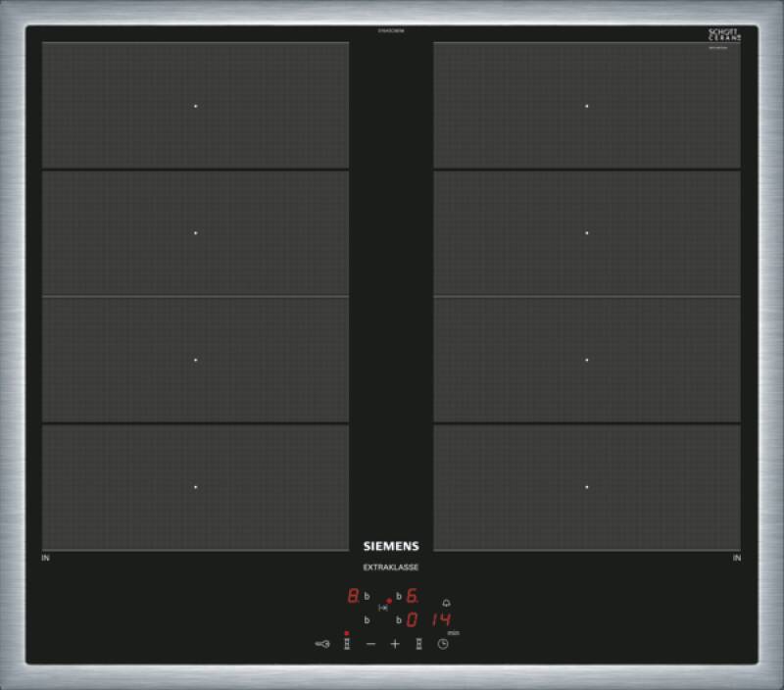Viewport: 784px width, 690px height.
Task: Touch the bottom-left cooking zone's center dot
Action: pos(195,486)
